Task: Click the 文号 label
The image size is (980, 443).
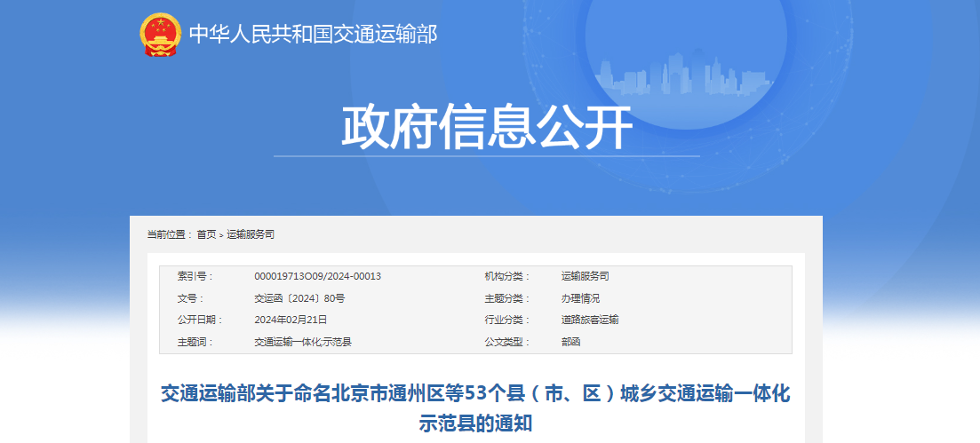Action: [x=190, y=298]
